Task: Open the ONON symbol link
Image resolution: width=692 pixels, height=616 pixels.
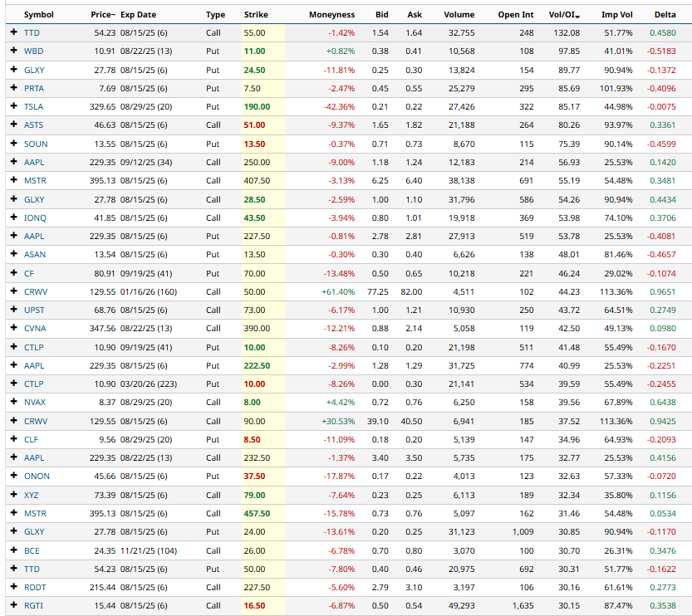Action: pyautogui.click(x=37, y=477)
